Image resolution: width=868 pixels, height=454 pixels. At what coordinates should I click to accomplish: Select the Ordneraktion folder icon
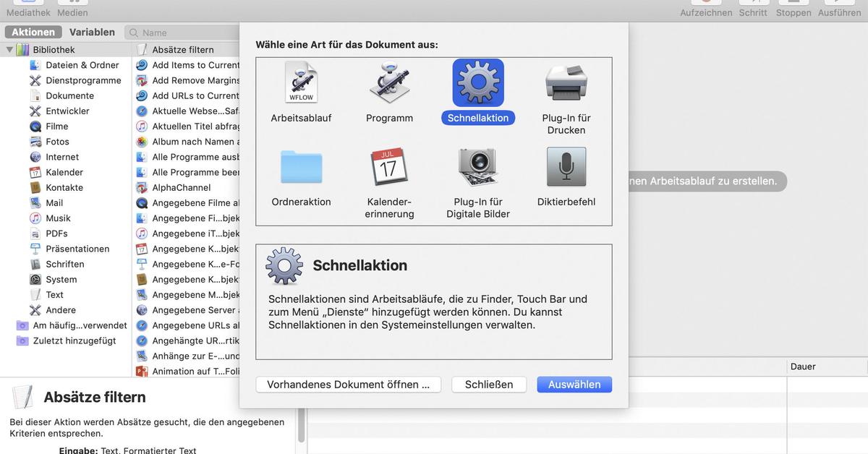301,167
